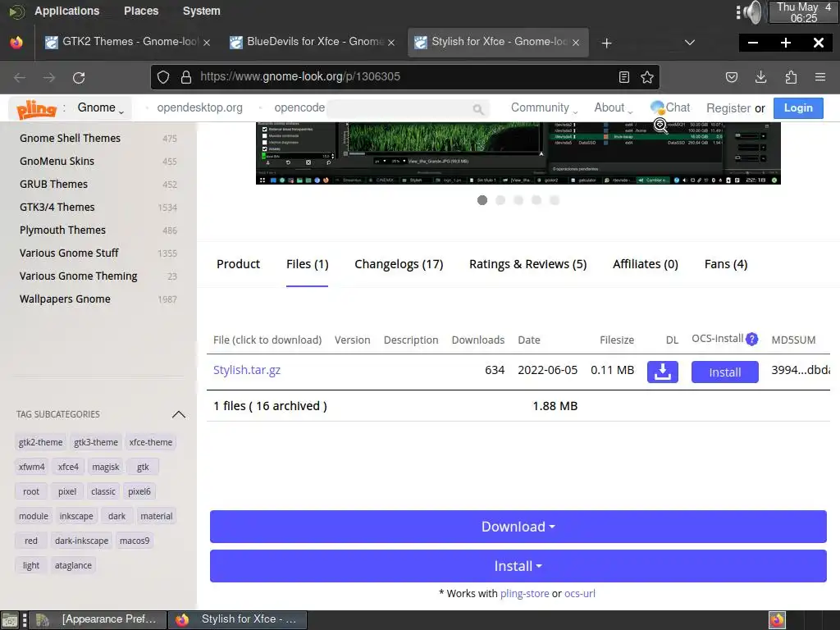The width and height of the screenshot is (840, 630).
Task: Open the Firefox hamburger menu
Action: 820,77
